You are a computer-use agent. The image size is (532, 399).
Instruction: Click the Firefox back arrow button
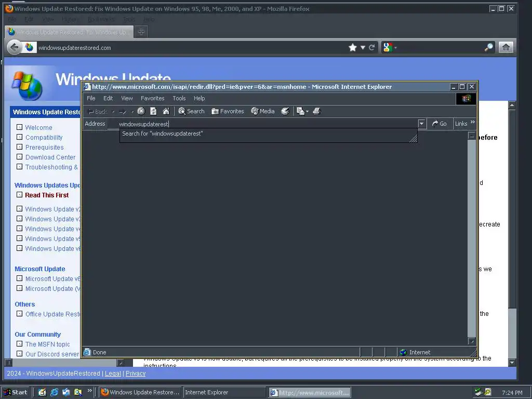(x=15, y=47)
